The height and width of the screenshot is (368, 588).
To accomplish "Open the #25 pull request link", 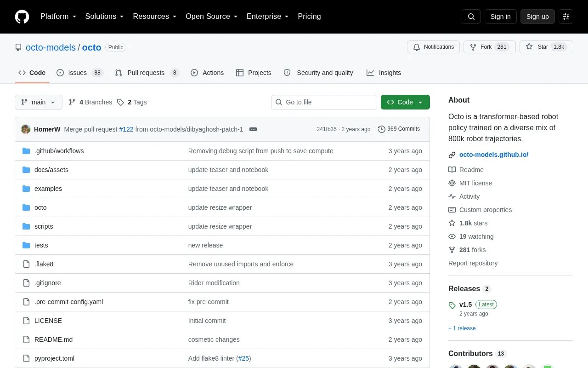I will (x=243, y=358).
